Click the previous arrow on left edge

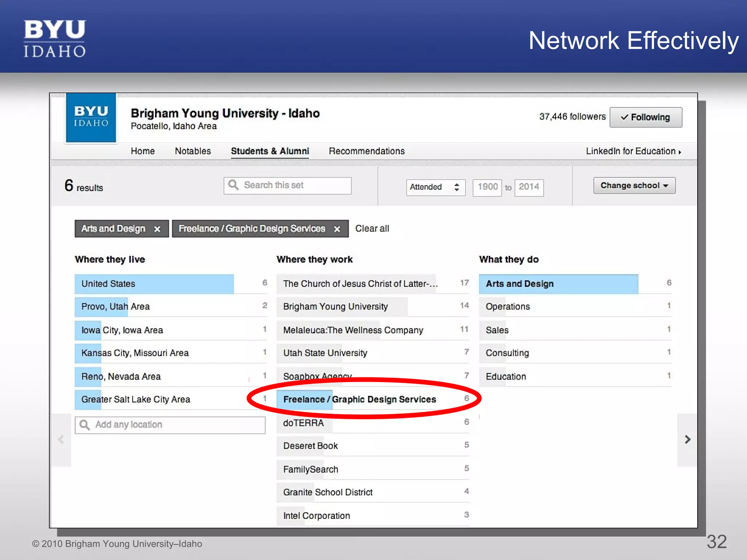coord(61,440)
